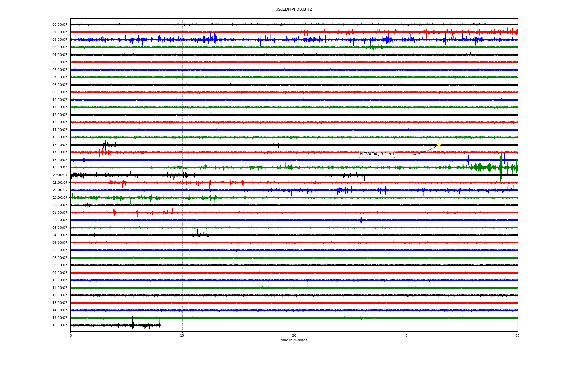Click the second 04:00:07 trace label

click(60, 235)
